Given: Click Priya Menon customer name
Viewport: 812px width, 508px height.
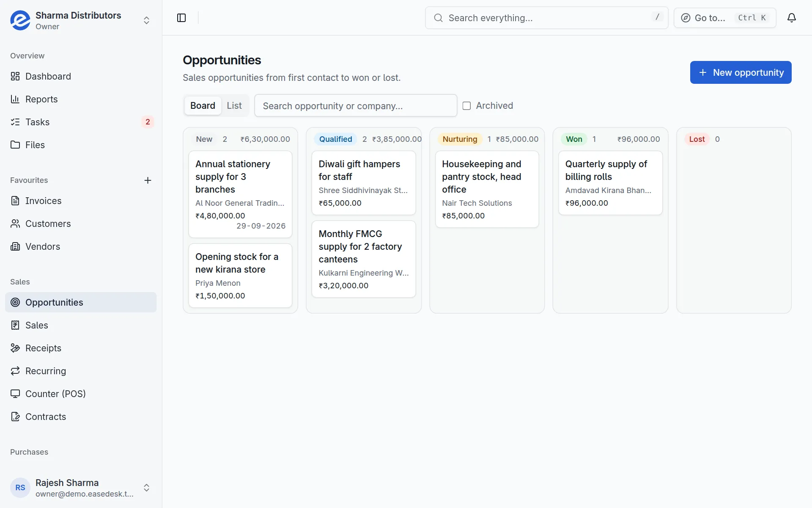Looking at the screenshot, I should click(x=218, y=283).
